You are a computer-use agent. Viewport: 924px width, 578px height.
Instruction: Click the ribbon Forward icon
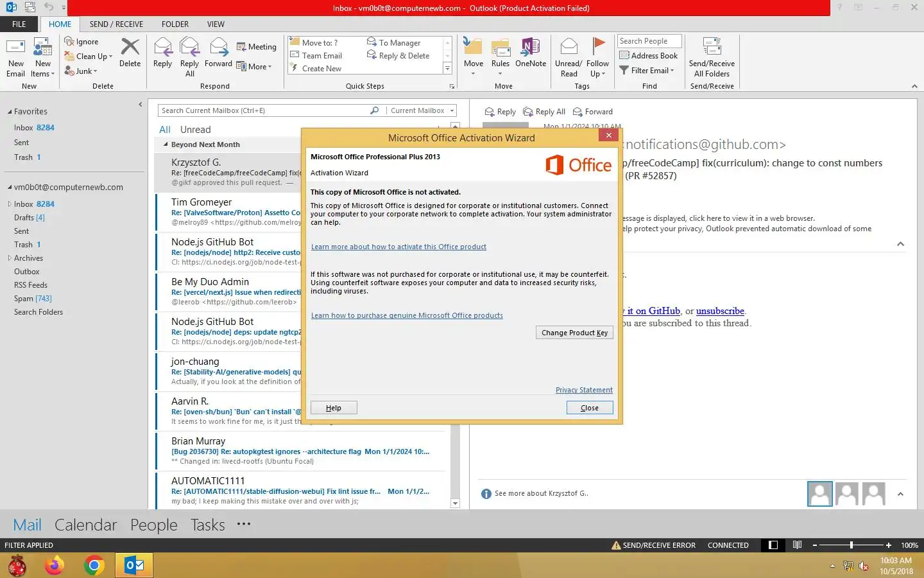pyautogui.click(x=218, y=53)
